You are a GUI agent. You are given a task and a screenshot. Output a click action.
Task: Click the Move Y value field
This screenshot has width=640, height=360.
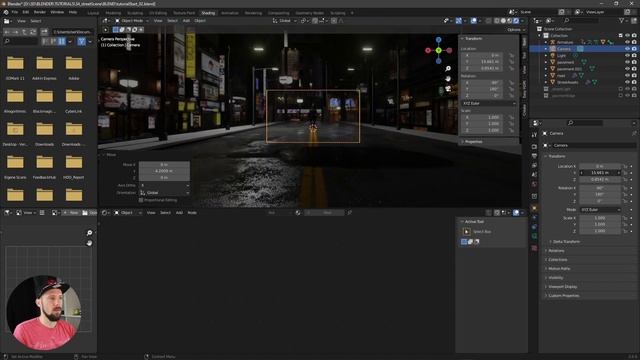coord(164,171)
